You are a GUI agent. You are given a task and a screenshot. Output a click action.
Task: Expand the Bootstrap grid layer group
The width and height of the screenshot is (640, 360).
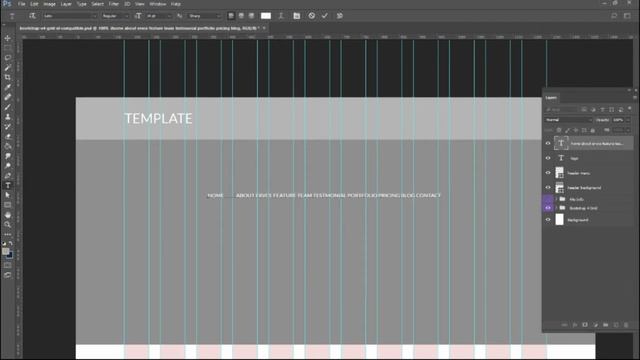click(x=556, y=208)
